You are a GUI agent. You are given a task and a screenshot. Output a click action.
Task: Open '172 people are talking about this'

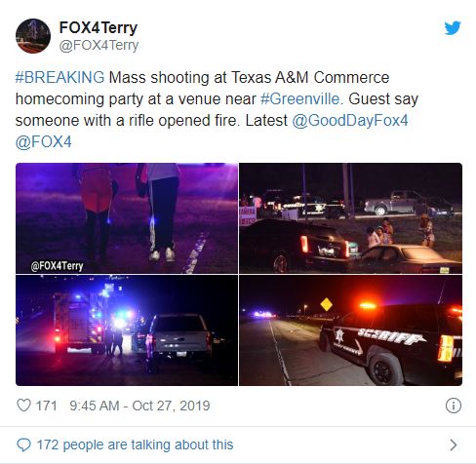[x=135, y=445]
